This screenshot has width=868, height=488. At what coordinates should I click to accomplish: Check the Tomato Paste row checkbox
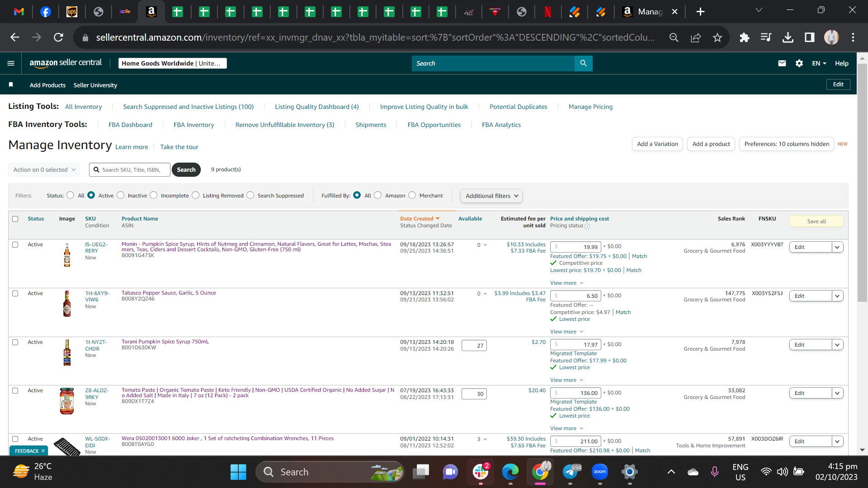[15, 390]
